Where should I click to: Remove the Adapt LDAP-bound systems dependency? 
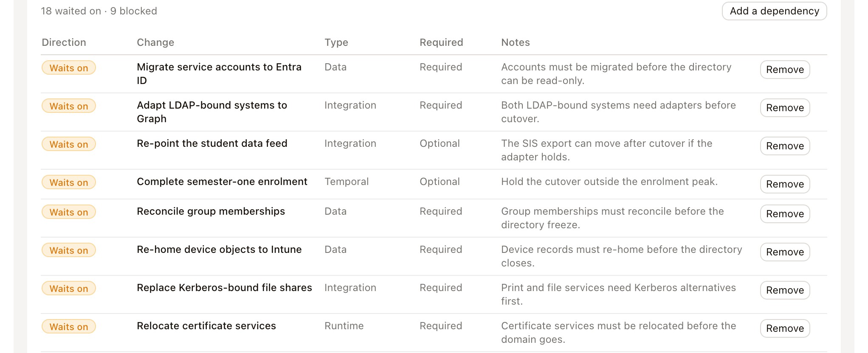coord(785,108)
